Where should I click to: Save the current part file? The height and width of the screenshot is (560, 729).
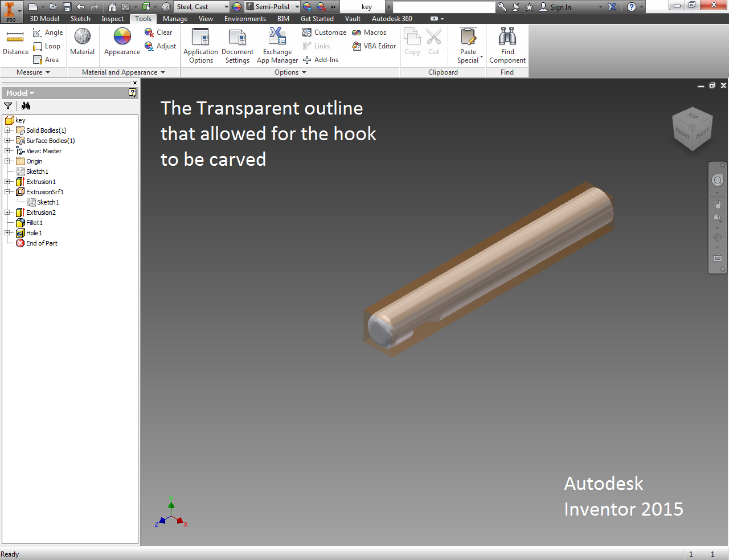pyautogui.click(x=67, y=7)
